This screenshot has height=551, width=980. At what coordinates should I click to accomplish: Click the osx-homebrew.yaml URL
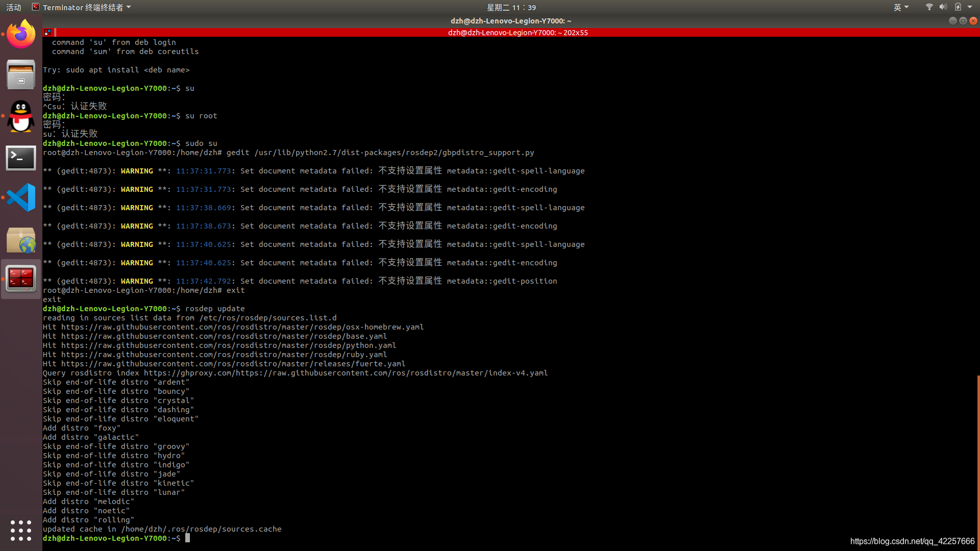[242, 327]
